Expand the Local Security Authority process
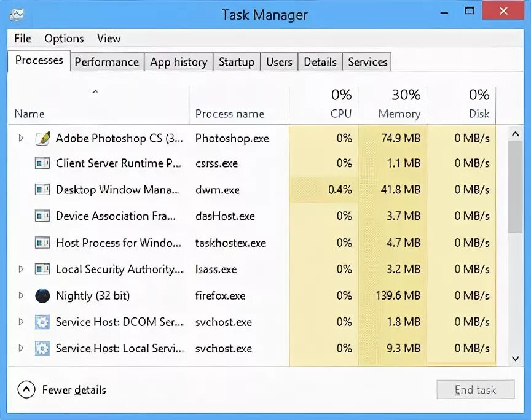Image resolution: width=531 pixels, height=420 pixels. tap(21, 269)
